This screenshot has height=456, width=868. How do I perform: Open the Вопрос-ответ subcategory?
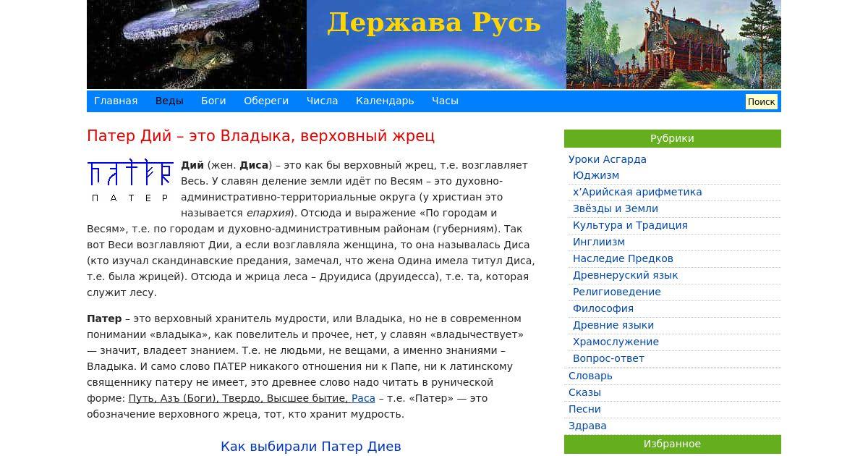608,358
